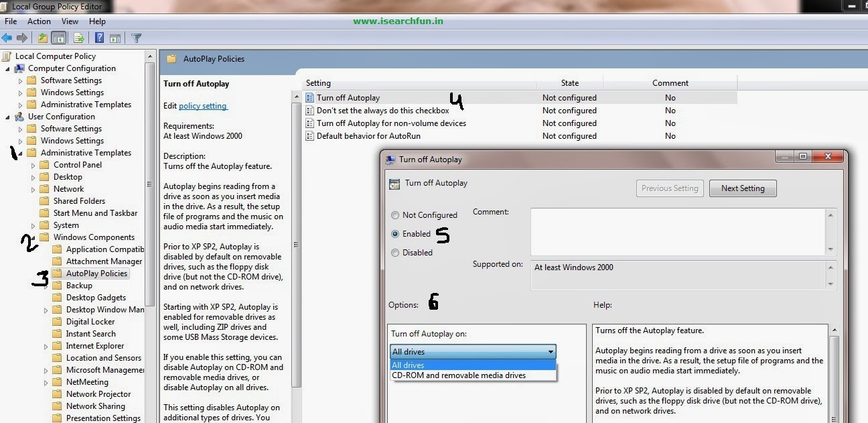The image size is (868, 423).
Task: Open the View menu
Action: tap(70, 21)
